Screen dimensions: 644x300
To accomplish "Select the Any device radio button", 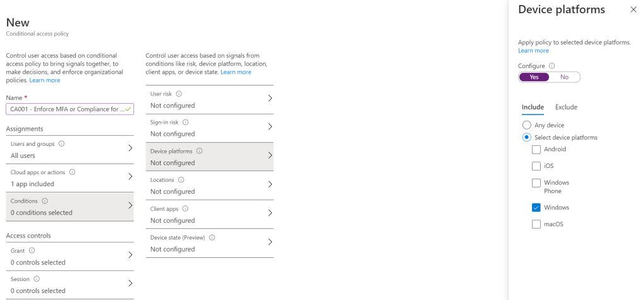I will tap(527, 125).
